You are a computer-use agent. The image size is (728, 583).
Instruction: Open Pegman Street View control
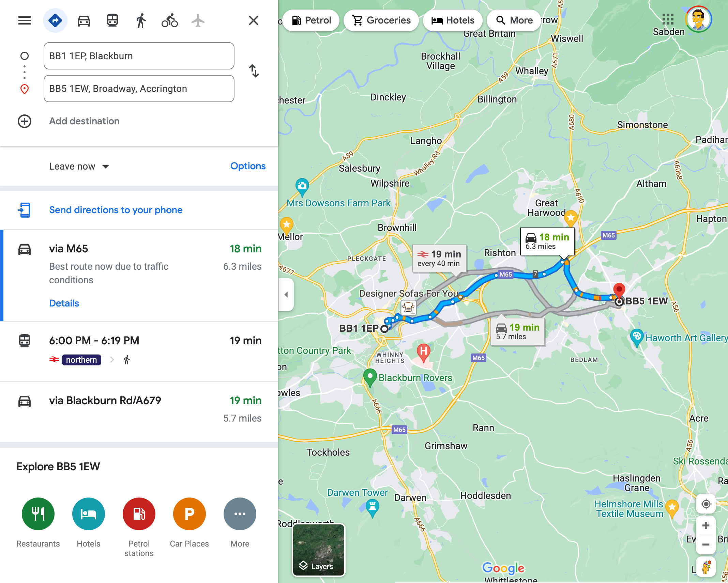[706, 567]
